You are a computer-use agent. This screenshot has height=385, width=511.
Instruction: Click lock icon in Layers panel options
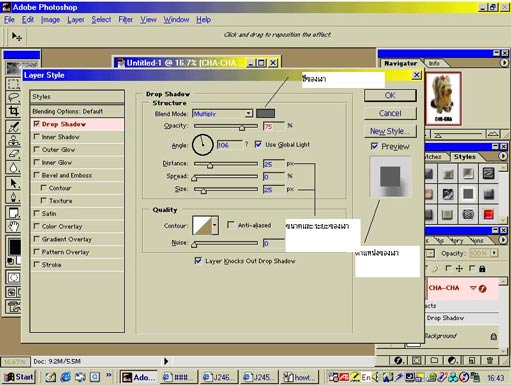(482, 268)
